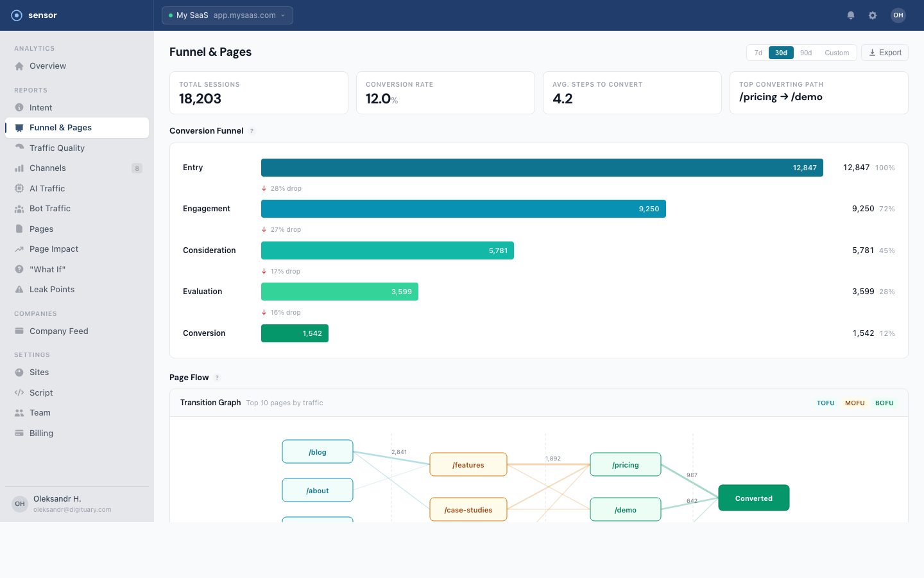Open the Billing page
924x578 pixels.
pyautogui.click(x=40, y=433)
